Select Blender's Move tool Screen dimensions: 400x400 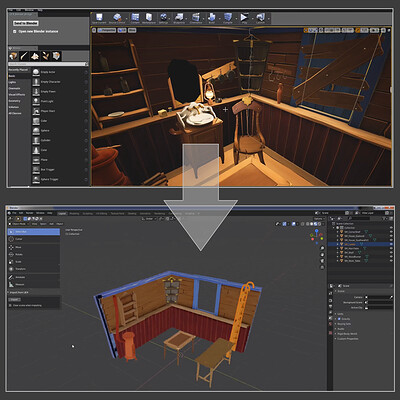(x=34, y=247)
